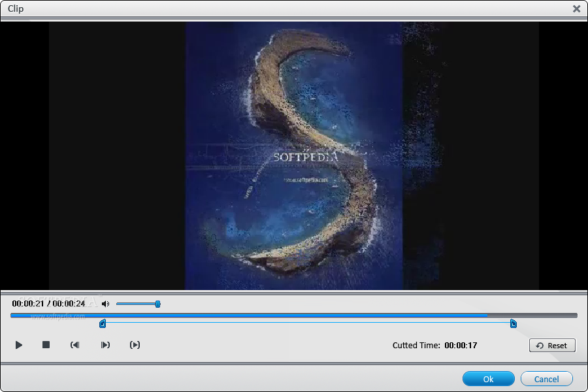Click the 00:00:21 / 00:00:24 time readout

[x=48, y=303]
